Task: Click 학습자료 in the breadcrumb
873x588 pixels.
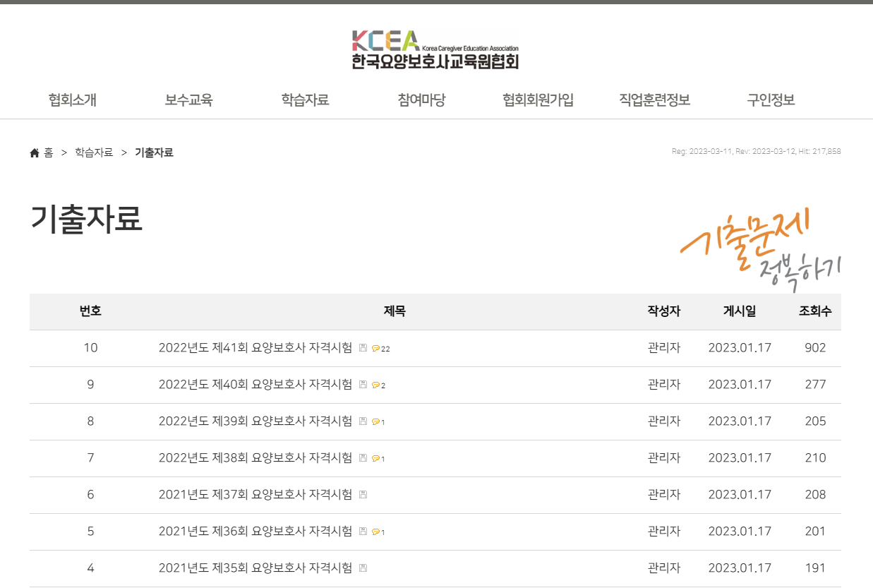Action: 94,152
